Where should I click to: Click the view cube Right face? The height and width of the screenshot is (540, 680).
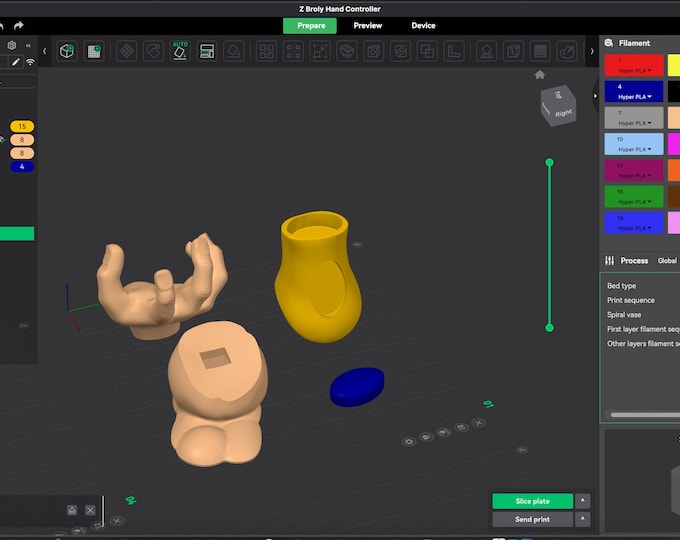pyautogui.click(x=563, y=113)
